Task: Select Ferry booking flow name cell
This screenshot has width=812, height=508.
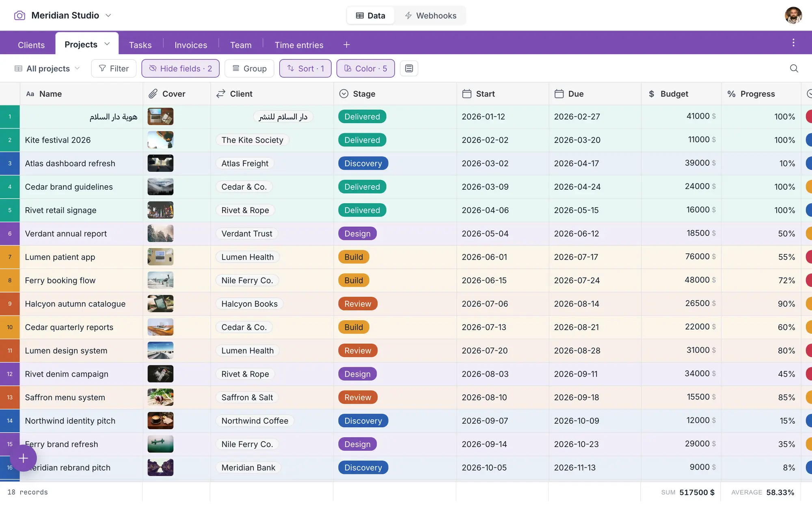Action: coord(81,280)
